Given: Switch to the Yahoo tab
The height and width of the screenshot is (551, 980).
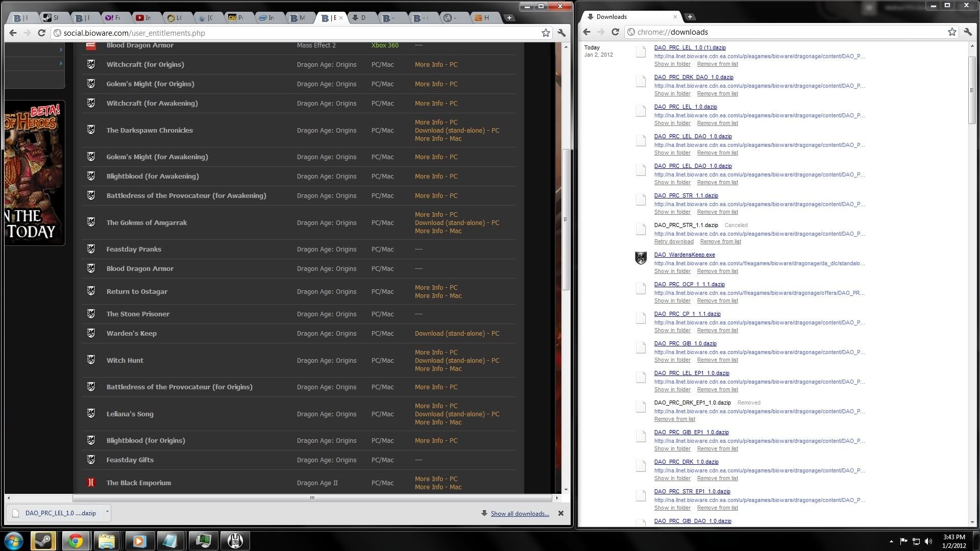Looking at the screenshot, I should pyautogui.click(x=112, y=18).
